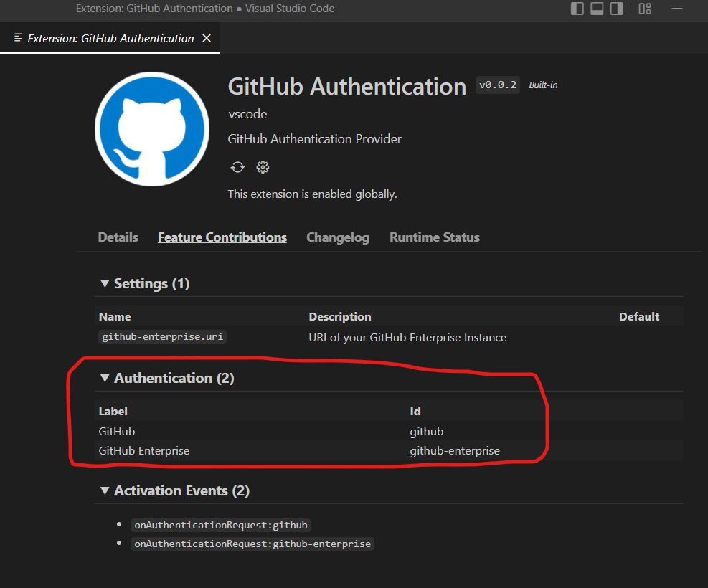Toggle the bottom panel visibility

point(596,9)
